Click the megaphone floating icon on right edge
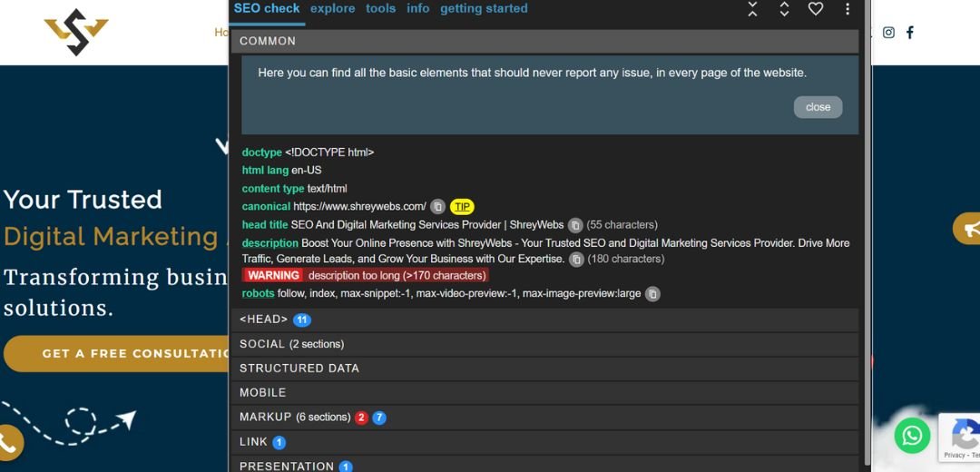 click(x=967, y=229)
